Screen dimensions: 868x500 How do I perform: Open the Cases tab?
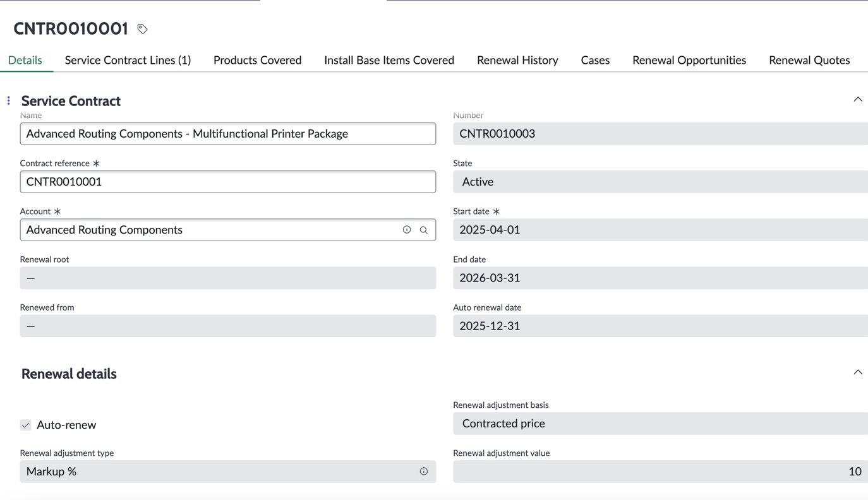click(595, 60)
